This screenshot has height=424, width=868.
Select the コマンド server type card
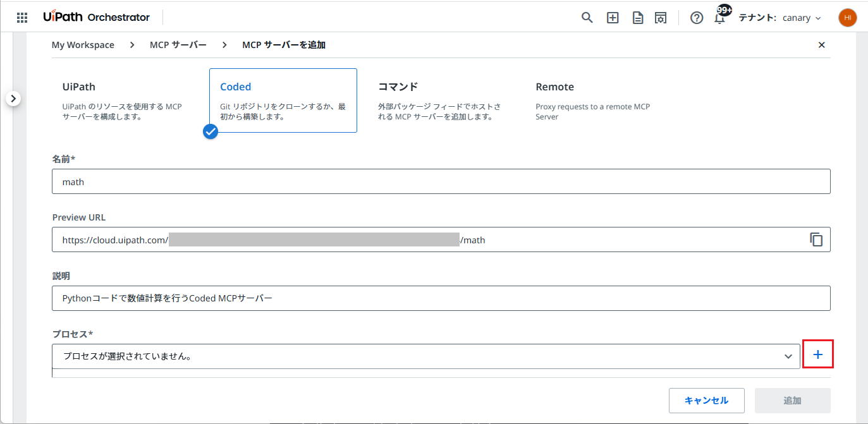441,100
